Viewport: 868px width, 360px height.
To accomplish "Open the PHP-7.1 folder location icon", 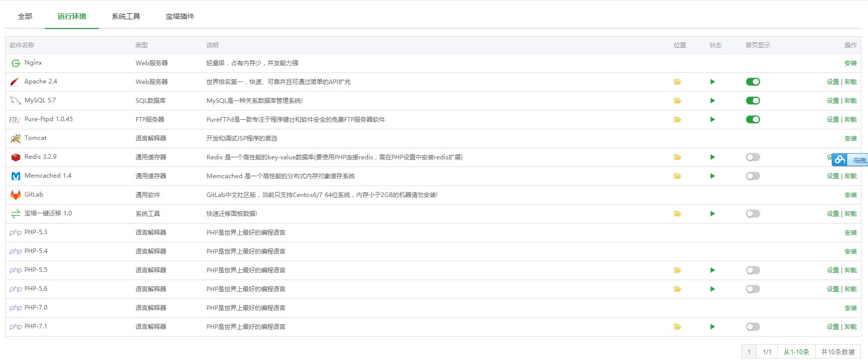I will [x=677, y=327].
